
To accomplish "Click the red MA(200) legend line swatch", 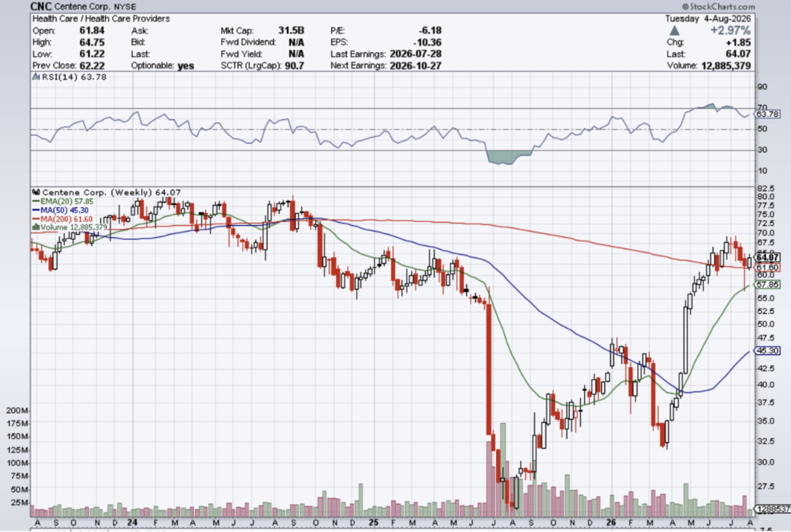I will point(36,219).
